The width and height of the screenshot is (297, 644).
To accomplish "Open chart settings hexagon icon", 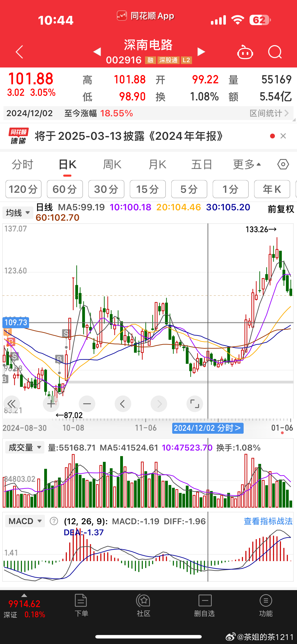I will (283, 164).
